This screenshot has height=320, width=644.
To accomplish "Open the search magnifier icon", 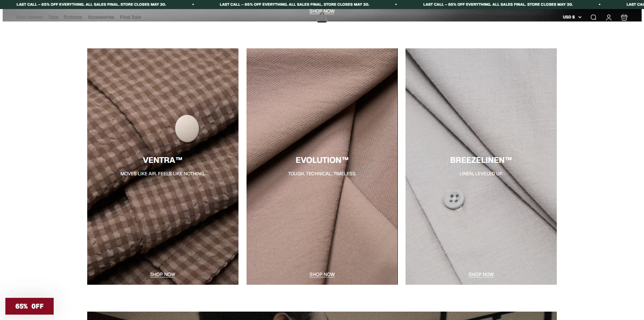I will coord(593,17).
